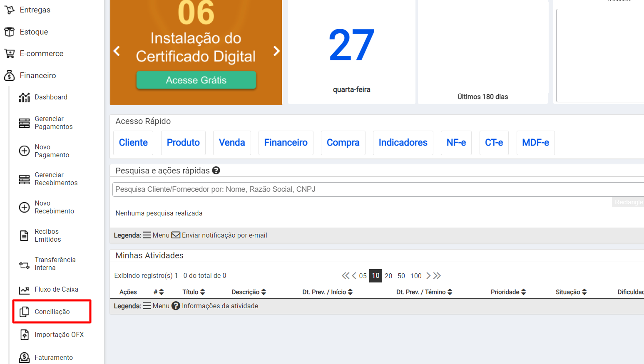Sort by Dt. Prev. / Témino column
The image size is (644, 364).
[450, 292]
